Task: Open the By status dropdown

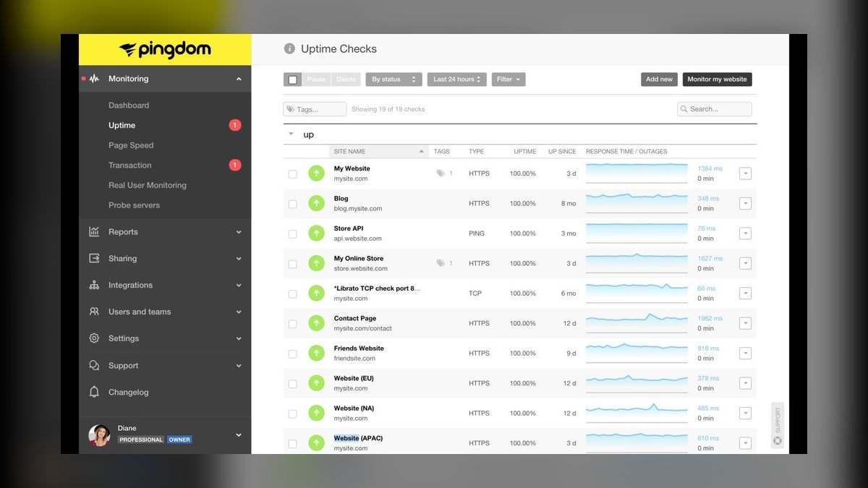Action: click(x=393, y=80)
